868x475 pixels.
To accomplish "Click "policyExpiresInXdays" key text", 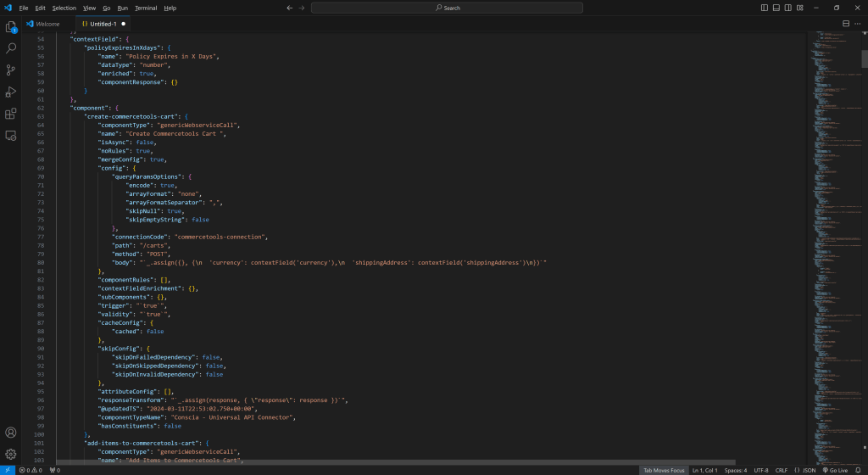I will (122, 47).
